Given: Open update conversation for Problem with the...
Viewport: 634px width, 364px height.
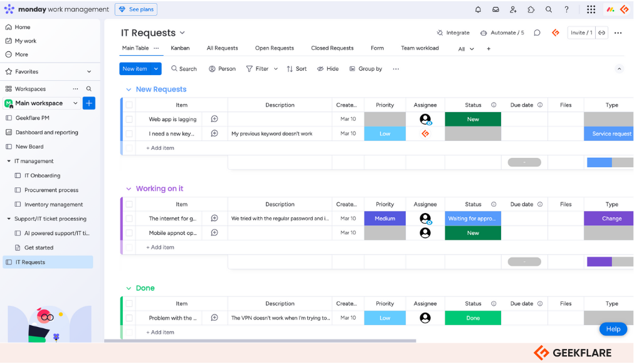Looking at the screenshot, I should click(x=214, y=318).
